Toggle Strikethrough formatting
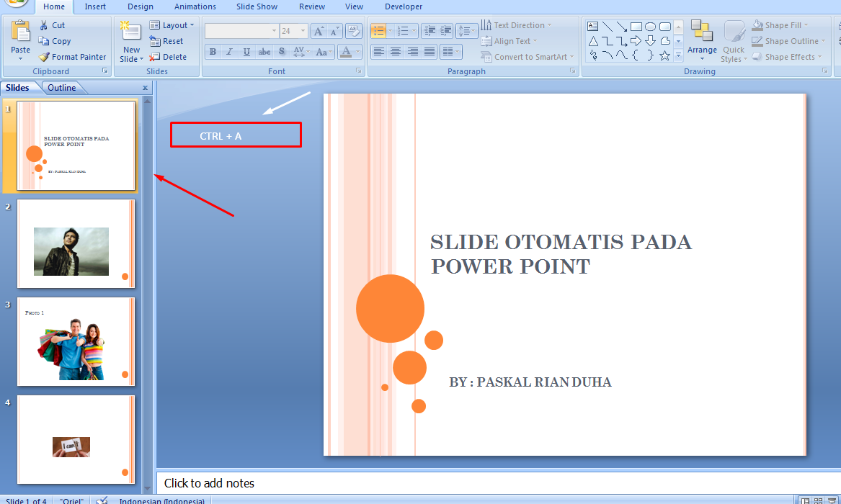This screenshot has height=504, width=841. coord(264,52)
